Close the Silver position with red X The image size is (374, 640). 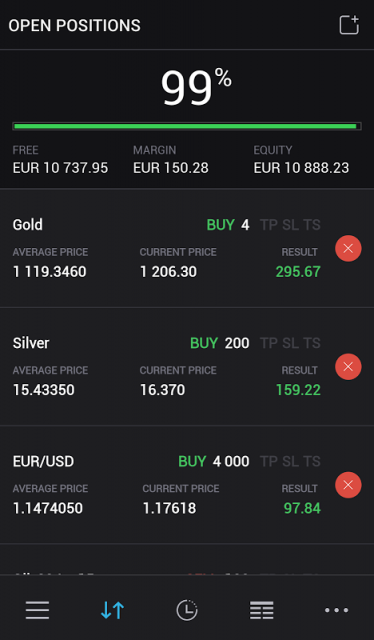tap(348, 367)
